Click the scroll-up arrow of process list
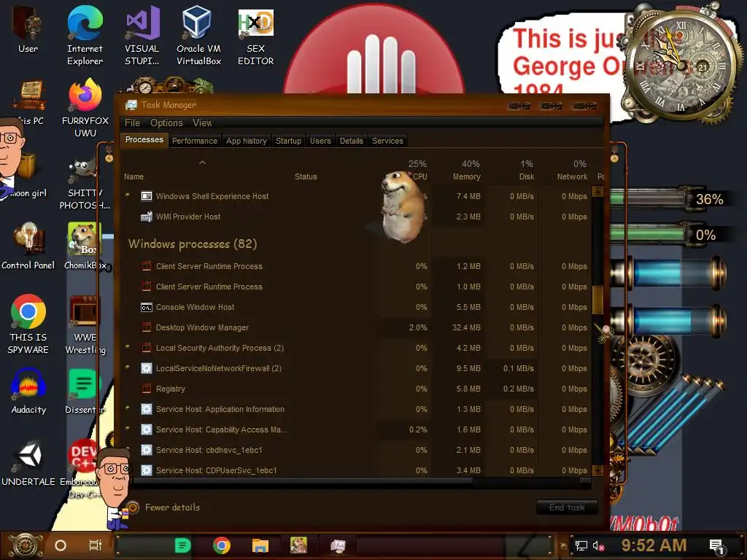747x560 pixels. 597,192
